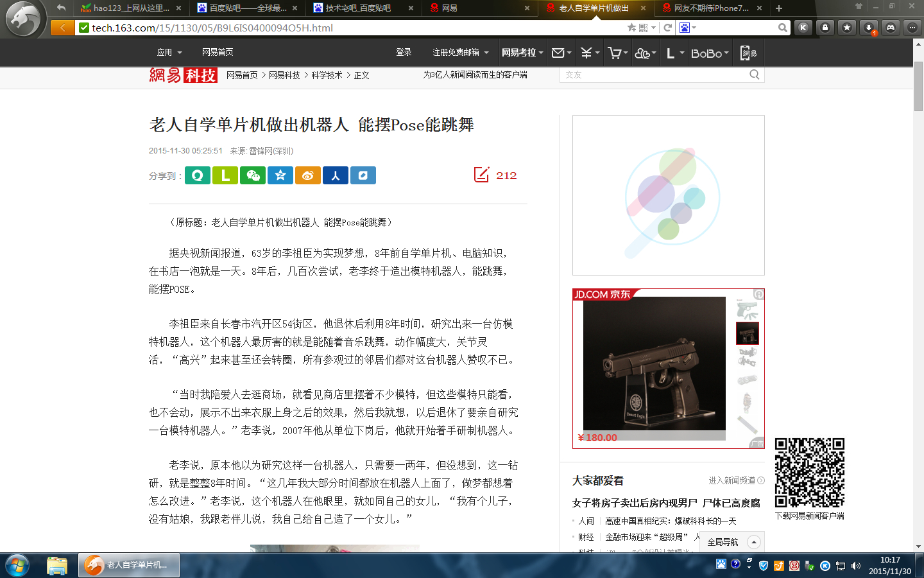Share article via green Yixin icon
Viewport: 924px width, 578px height.
[x=198, y=175]
